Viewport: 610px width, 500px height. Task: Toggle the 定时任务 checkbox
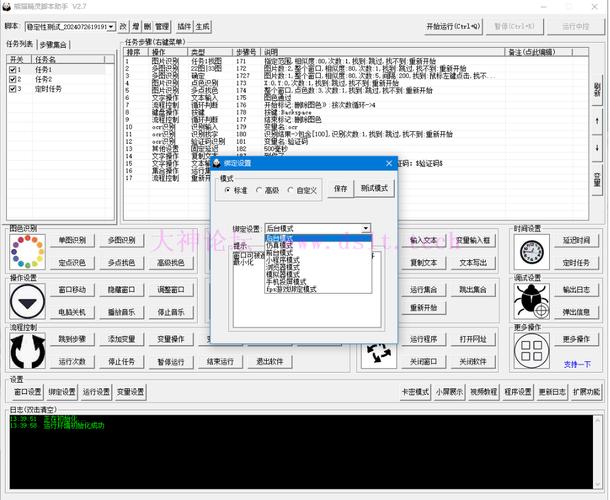15,89
